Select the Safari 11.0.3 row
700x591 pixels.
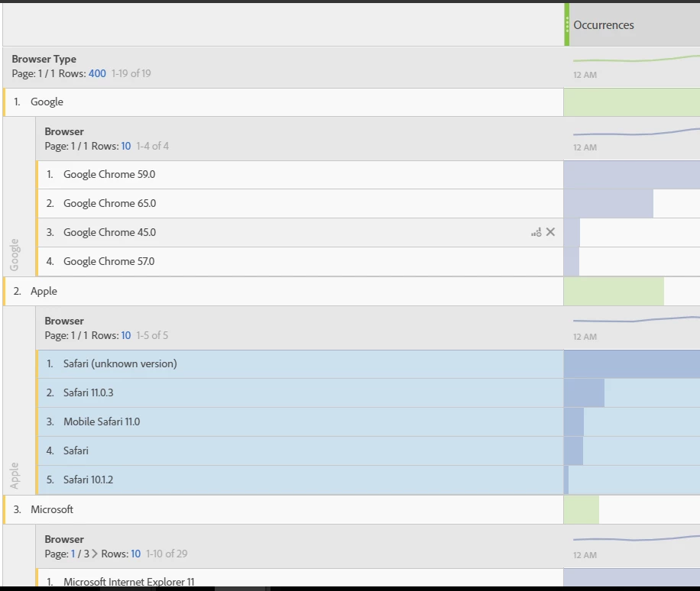(300, 393)
